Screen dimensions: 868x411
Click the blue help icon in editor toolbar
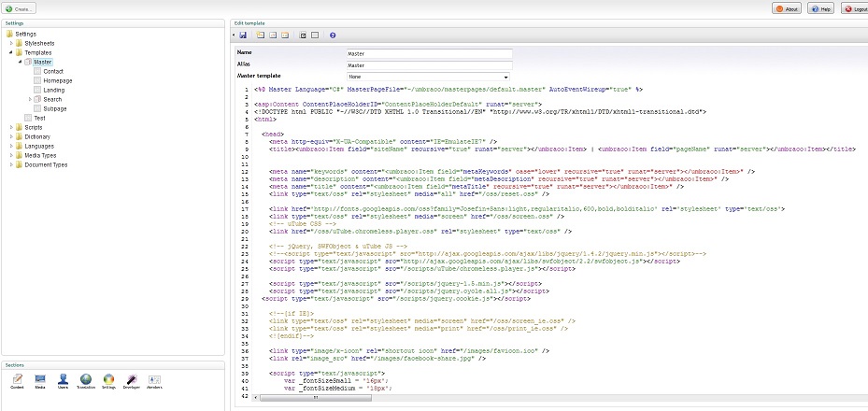[x=333, y=35]
